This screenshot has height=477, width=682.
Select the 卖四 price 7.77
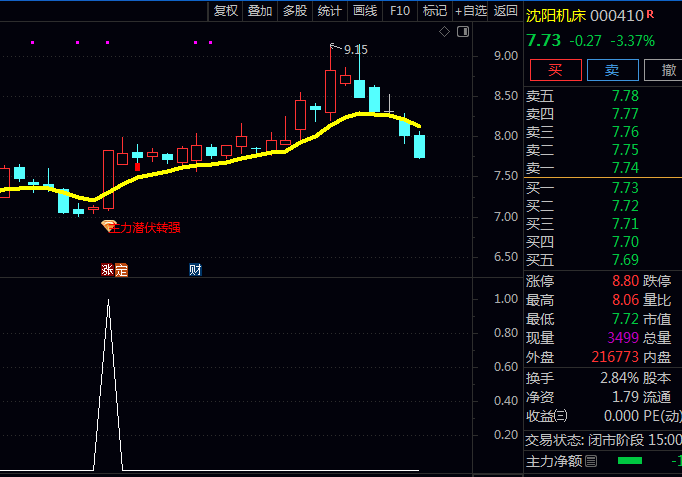pyautogui.click(x=625, y=114)
